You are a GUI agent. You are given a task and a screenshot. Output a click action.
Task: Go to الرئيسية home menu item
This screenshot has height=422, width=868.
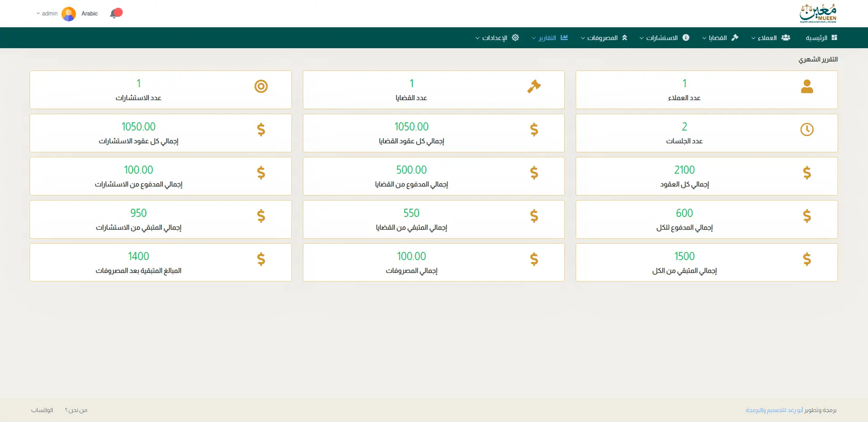tap(821, 38)
